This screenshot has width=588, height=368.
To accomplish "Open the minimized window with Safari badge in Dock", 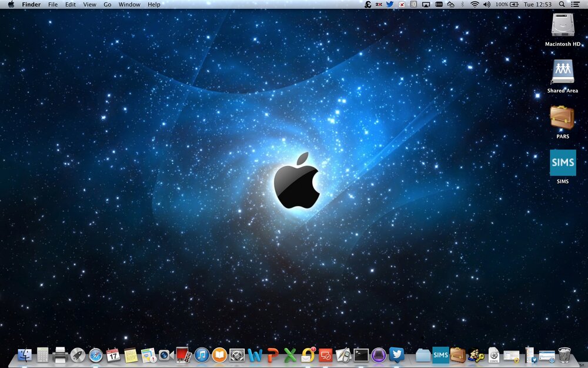I will (547, 356).
